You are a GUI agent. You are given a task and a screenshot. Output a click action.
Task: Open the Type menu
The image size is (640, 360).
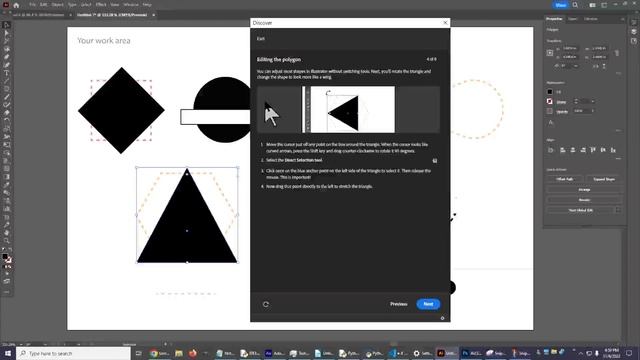[72, 5]
